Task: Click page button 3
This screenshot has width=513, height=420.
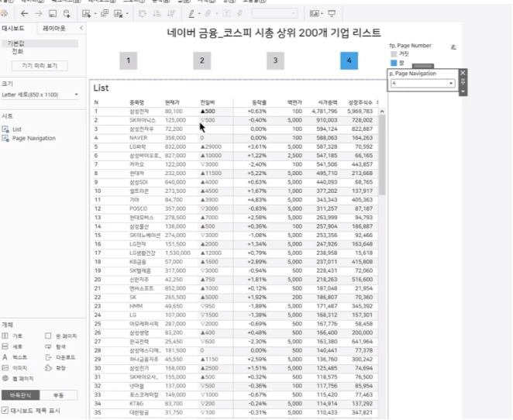Action: [275, 60]
